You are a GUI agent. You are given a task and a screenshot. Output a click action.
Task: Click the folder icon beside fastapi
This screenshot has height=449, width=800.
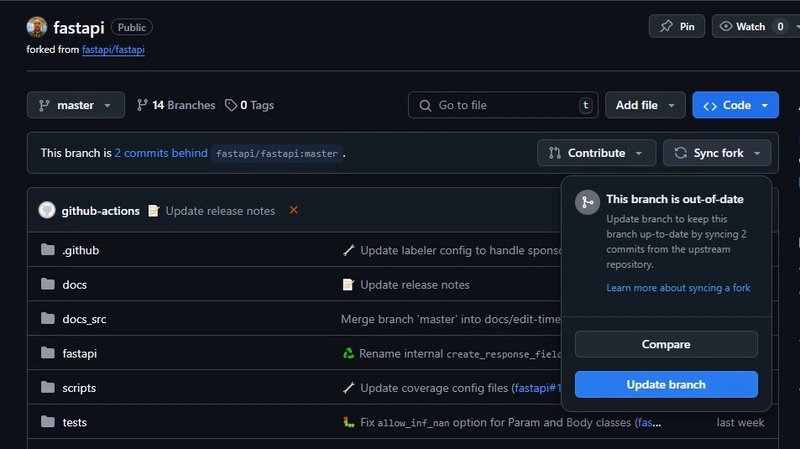[x=47, y=353]
